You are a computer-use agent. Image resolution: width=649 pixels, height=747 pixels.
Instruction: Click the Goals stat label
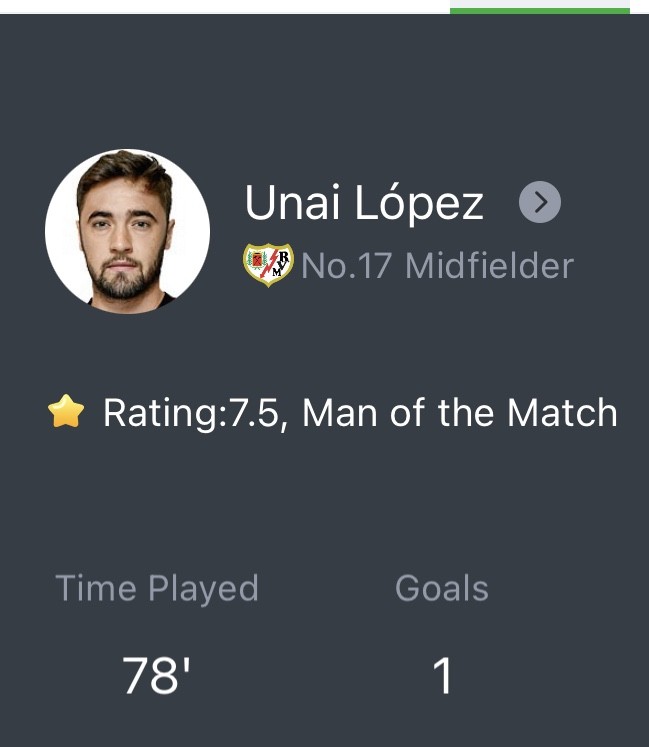[442, 588]
